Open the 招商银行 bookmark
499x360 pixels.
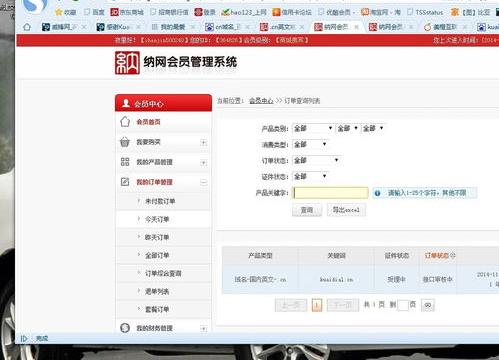point(169,12)
